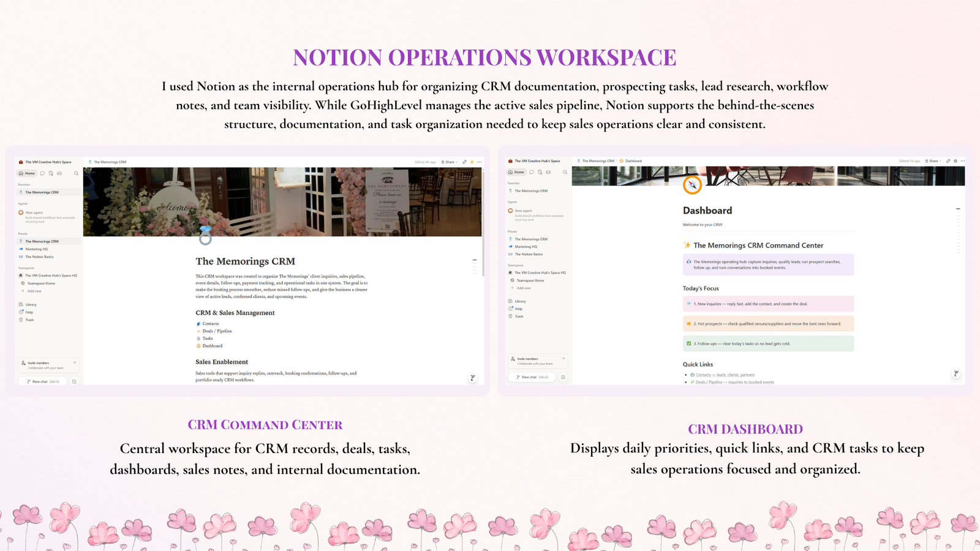Unfavorite the page with the star in the Memorings CRM window

[472, 162]
